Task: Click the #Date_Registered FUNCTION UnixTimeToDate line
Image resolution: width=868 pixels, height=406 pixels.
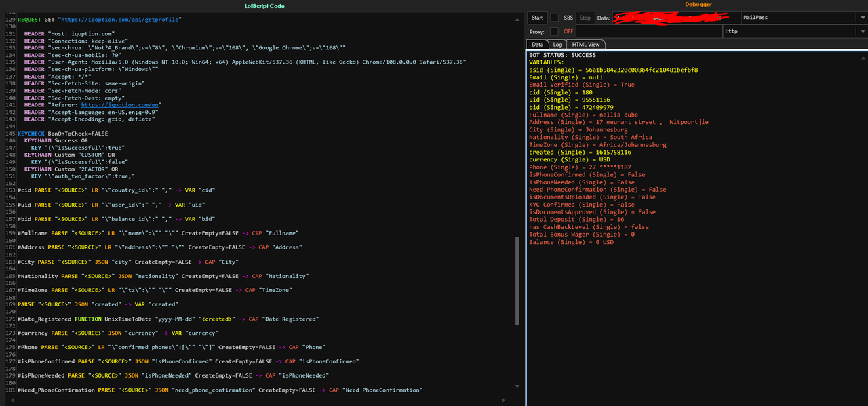Action: 168,319
